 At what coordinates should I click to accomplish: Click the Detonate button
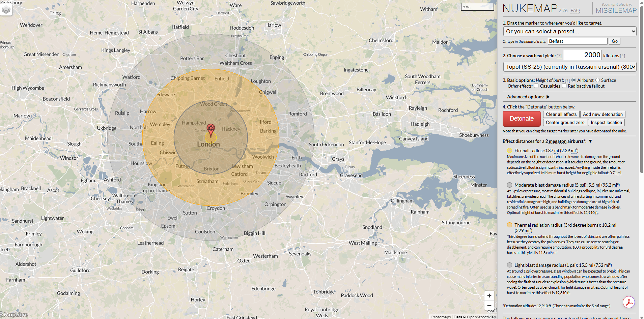[x=522, y=119]
